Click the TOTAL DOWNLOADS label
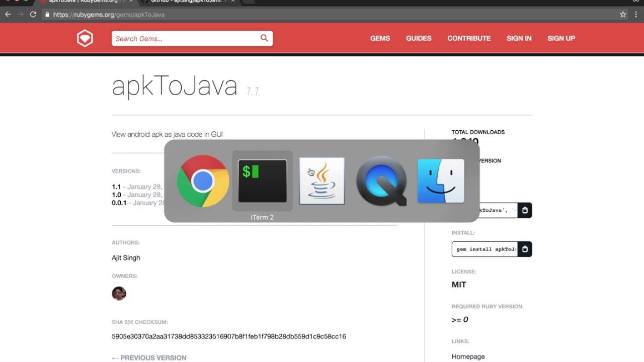Screen dimensions: 644x362 point(478,132)
